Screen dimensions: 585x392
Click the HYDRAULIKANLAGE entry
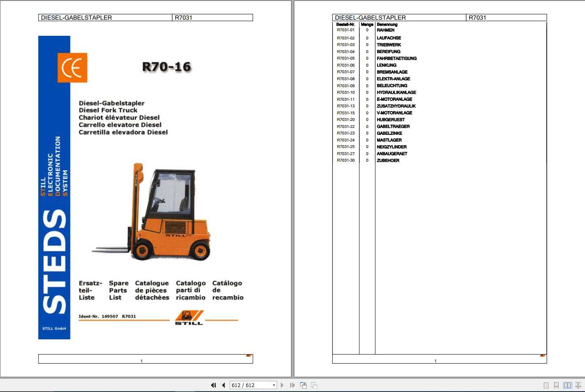pyautogui.click(x=396, y=93)
